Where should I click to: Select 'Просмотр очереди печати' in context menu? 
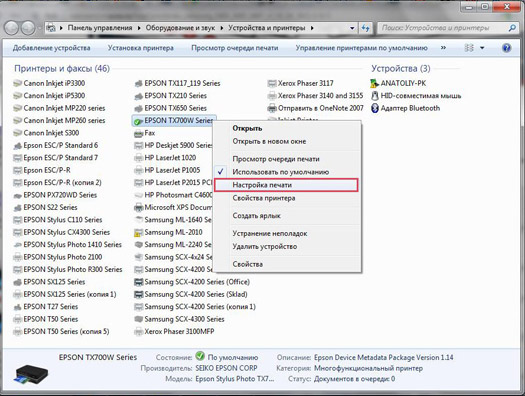coord(276,159)
